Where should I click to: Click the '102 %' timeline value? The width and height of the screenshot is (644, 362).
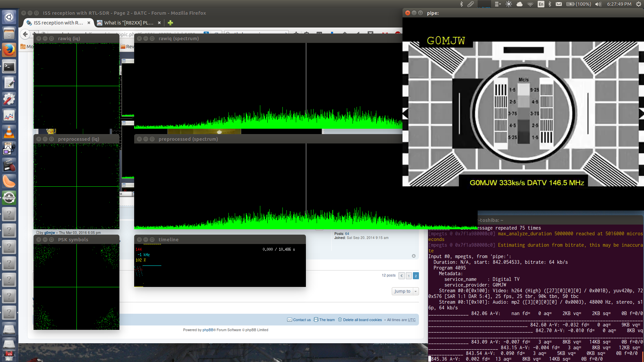141,260
